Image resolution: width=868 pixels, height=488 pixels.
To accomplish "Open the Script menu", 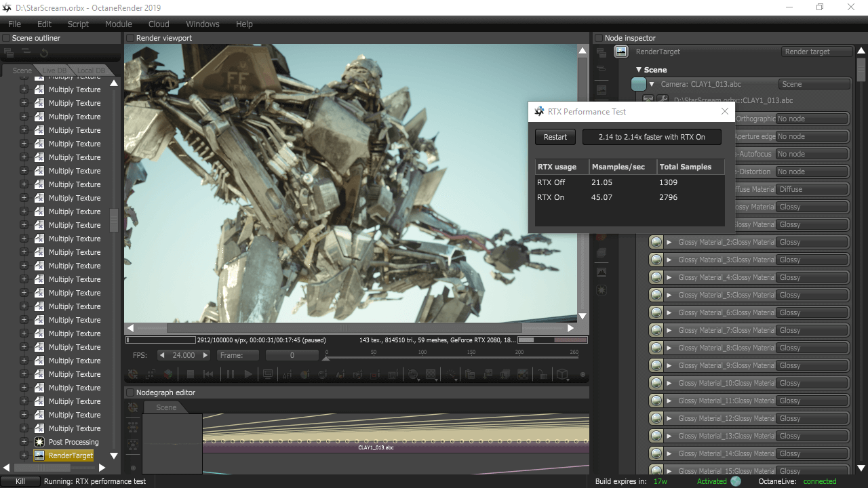I will [x=78, y=24].
